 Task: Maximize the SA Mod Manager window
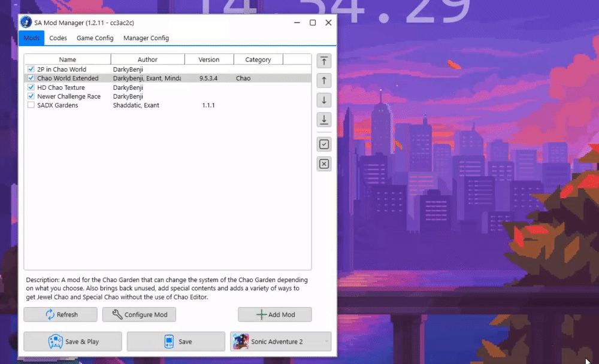[313, 23]
